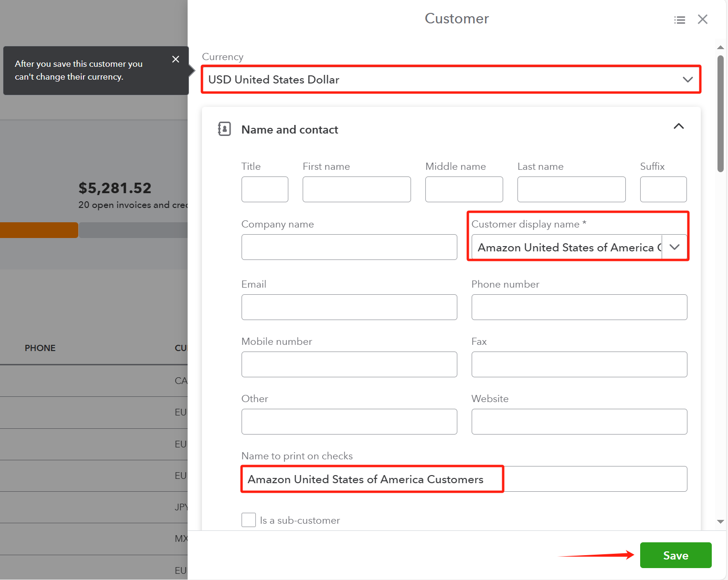The height and width of the screenshot is (580, 728).
Task: Click the Website field
Action: pos(580,422)
